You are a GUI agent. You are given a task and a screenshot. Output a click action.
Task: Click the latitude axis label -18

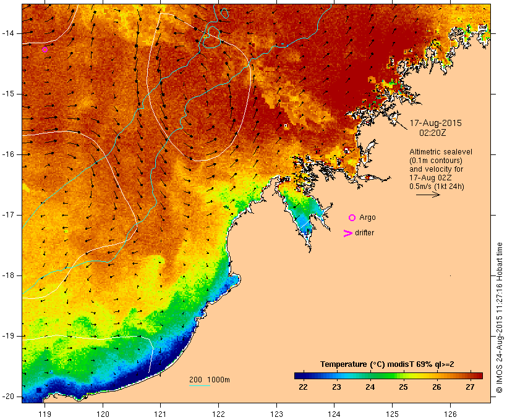[x=8, y=275]
